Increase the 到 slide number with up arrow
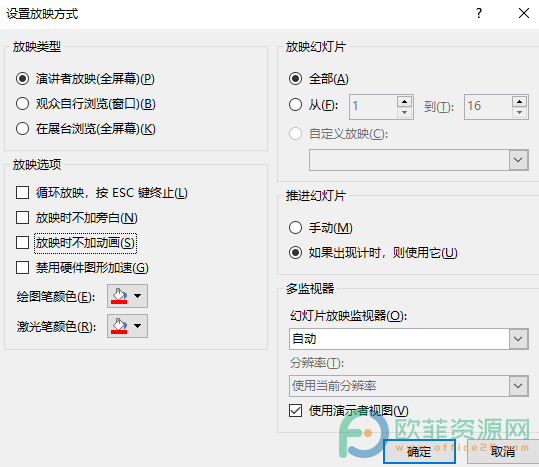This screenshot has width=539, height=467. tap(519, 102)
